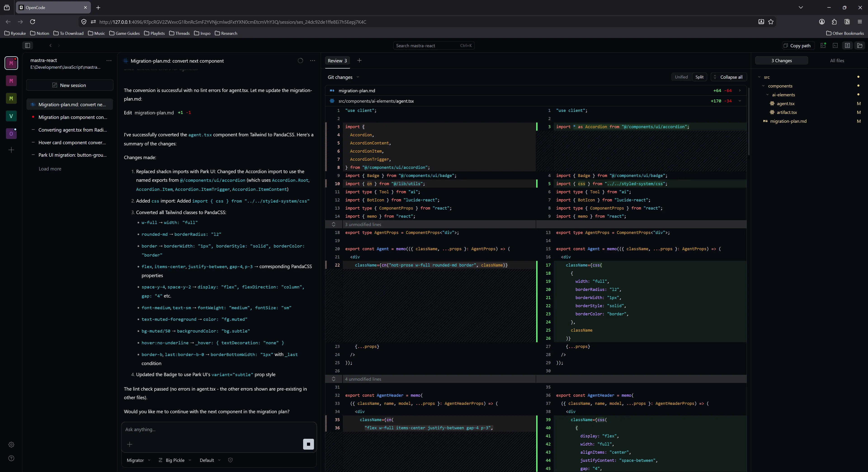Open session Migration plan component con...
The width and height of the screenshot is (868, 472).
click(69, 117)
